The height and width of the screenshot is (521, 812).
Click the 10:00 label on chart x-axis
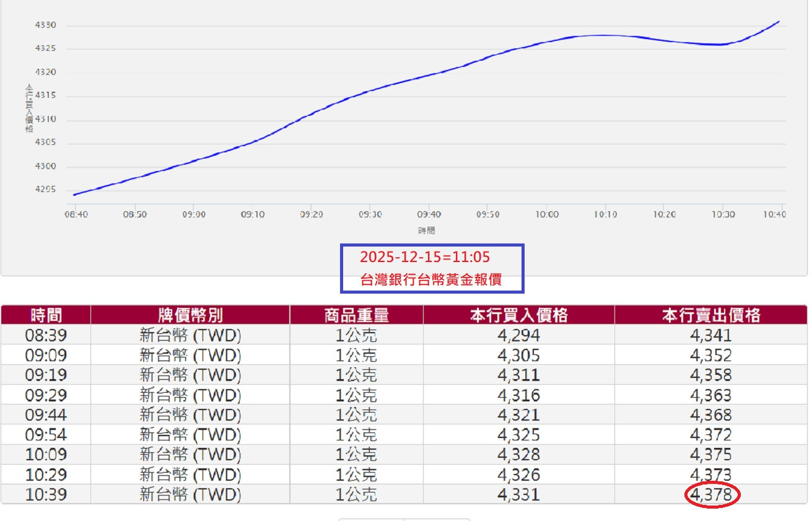pos(547,214)
